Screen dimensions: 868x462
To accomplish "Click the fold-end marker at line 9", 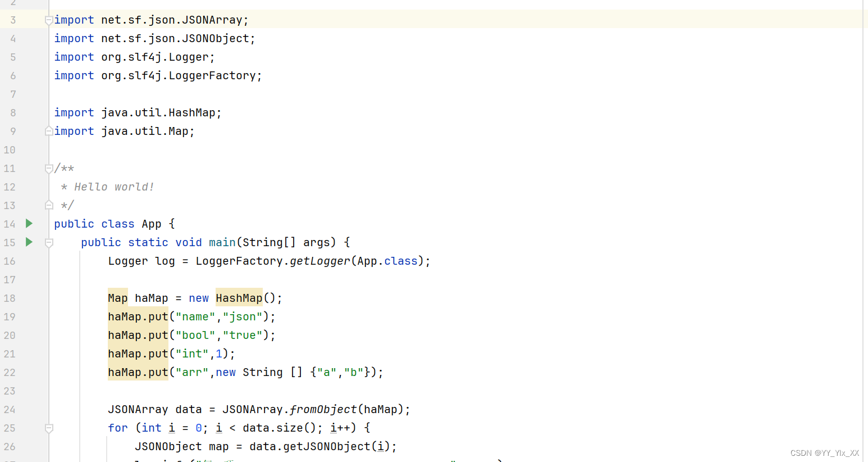I will 48,131.
